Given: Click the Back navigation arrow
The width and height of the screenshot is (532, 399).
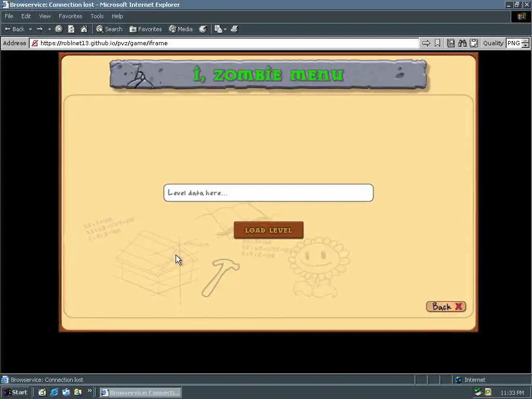Looking at the screenshot, I should (14, 29).
